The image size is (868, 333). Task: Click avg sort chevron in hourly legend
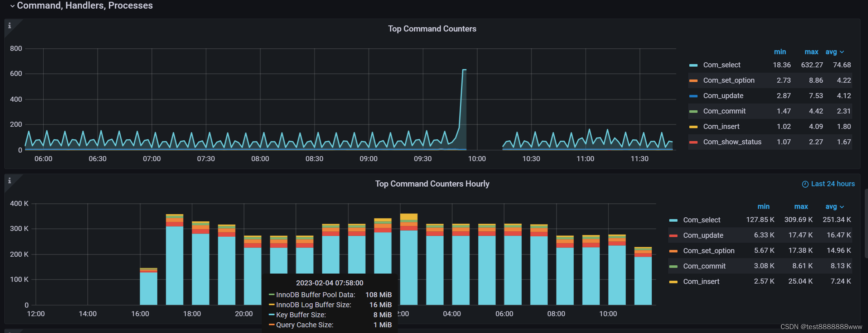point(842,207)
